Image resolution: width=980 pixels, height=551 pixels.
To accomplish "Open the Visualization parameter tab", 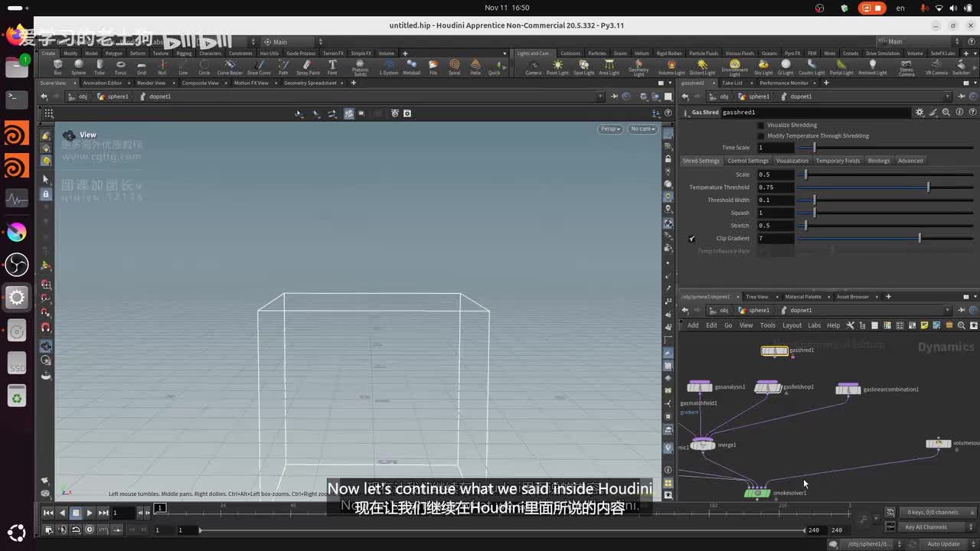I will point(792,161).
